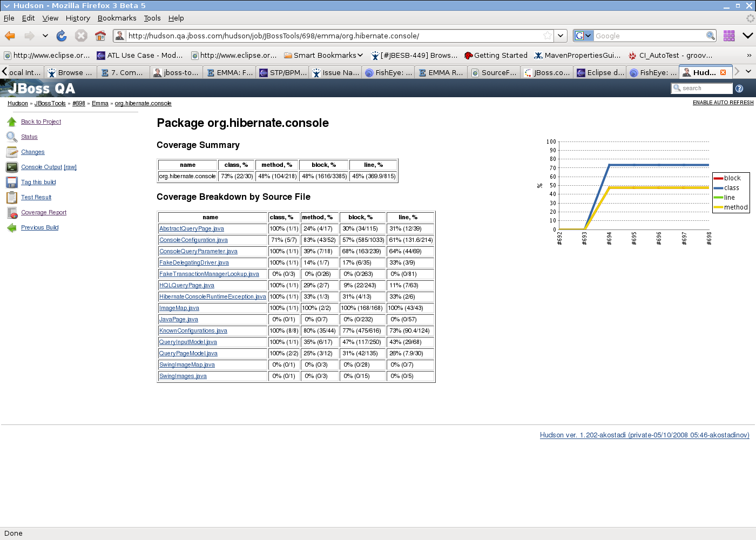Click the Coverage Report icon in sidebar
This screenshot has width=756, height=540.
[12, 213]
